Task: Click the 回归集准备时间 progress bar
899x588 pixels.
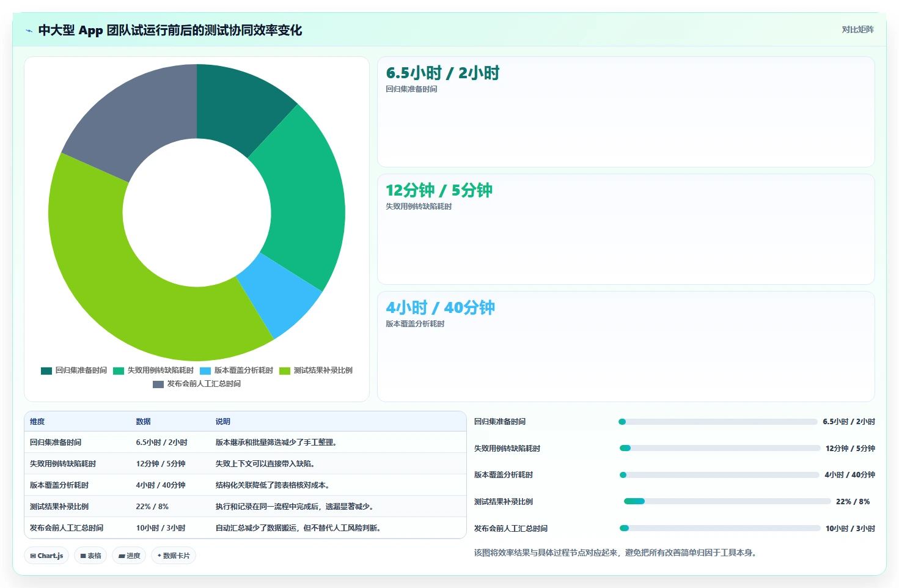Action: (x=717, y=422)
